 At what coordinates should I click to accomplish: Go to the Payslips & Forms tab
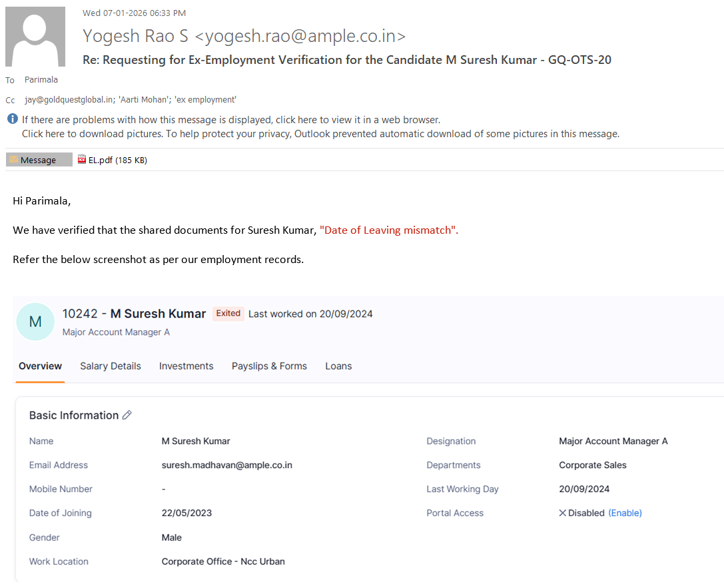(269, 366)
